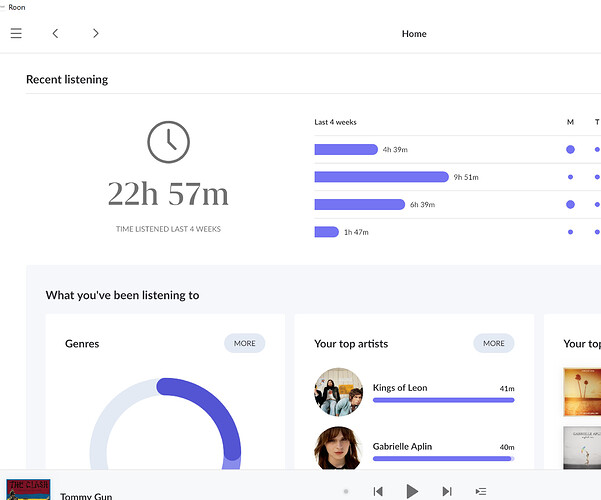Click the Gabrielle Aplin 40m bar
601x500 pixels.
pos(443,459)
